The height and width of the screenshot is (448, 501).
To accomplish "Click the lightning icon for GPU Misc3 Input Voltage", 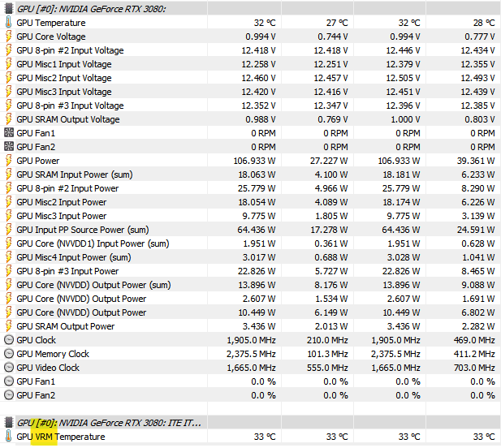I will 9,92.
